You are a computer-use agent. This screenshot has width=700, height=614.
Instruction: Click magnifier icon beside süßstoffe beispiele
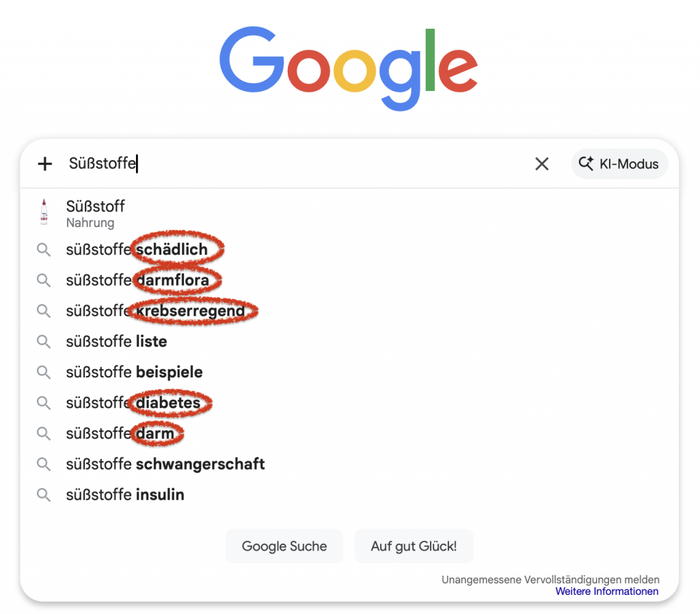pos(44,372)
